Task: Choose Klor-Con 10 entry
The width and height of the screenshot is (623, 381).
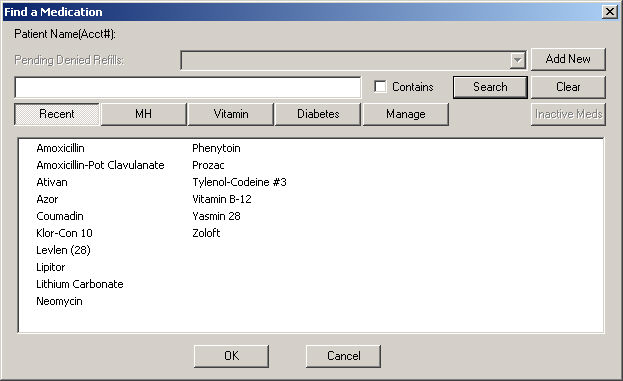Action: click(x=64, y=233)
